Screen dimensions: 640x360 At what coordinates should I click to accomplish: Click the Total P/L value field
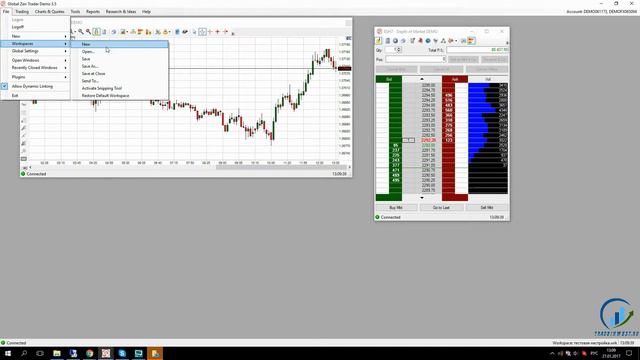pos(477,50)
